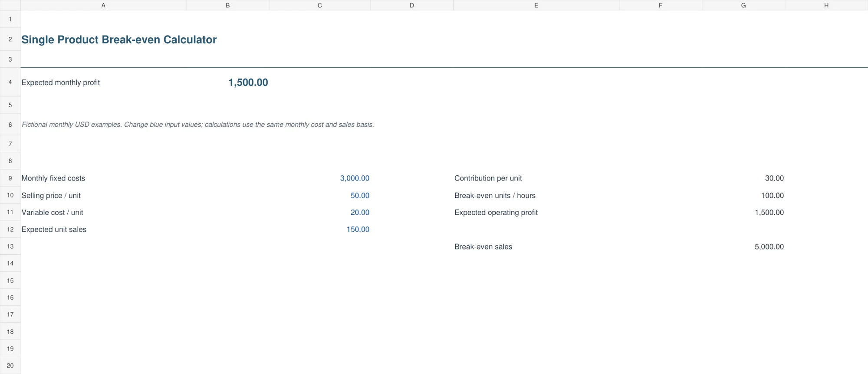Click the select-all corner above row 1

tap(10, 5)
